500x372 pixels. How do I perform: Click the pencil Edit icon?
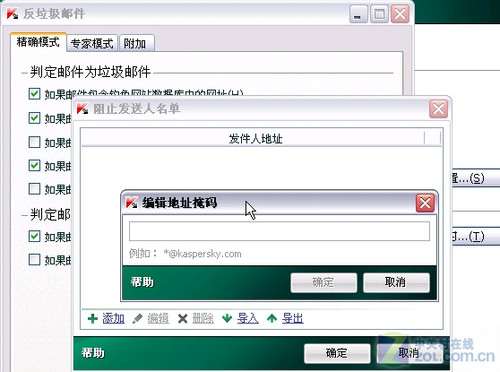click(137, 319)
